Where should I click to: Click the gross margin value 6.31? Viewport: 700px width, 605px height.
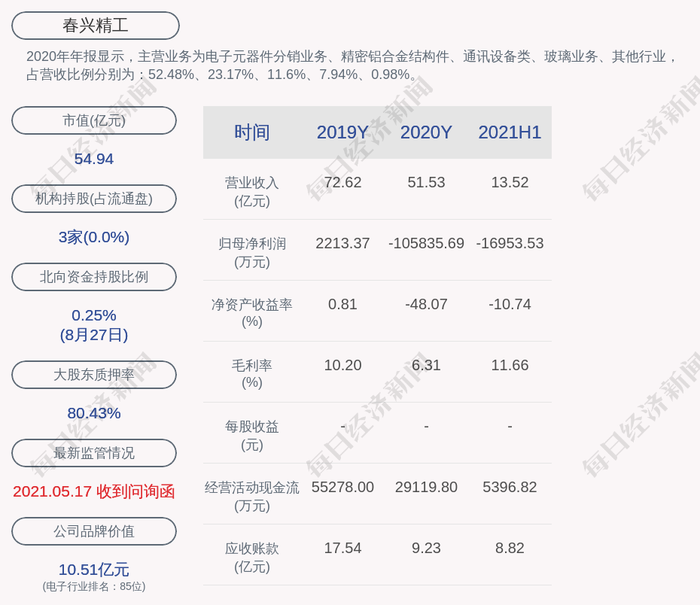[426, 366]
